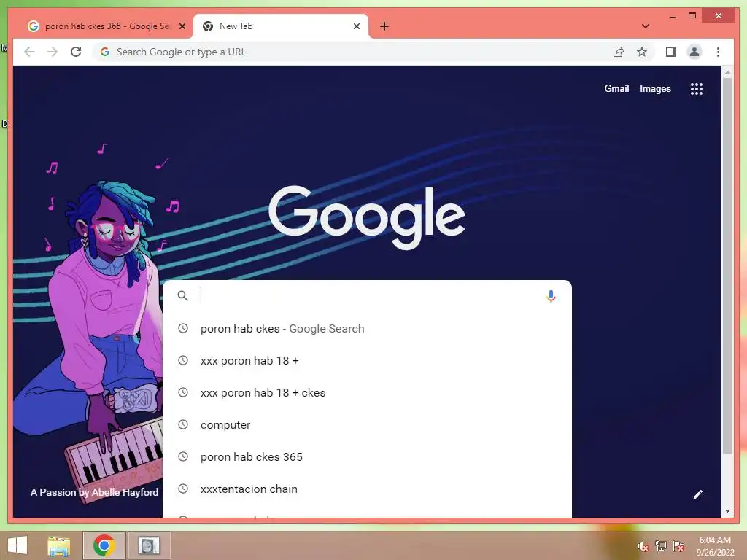Open the side panel icon
The image size is (747, 560).
click(x=671, y=52)
